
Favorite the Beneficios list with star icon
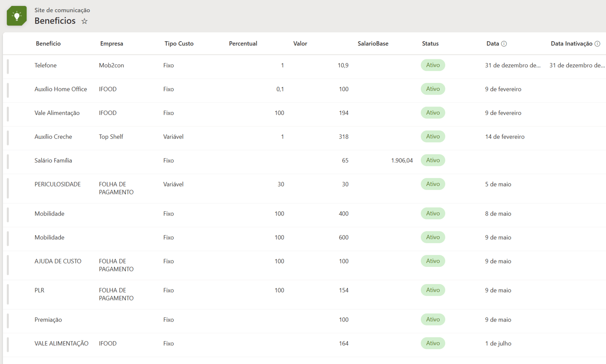coord(85,21)
